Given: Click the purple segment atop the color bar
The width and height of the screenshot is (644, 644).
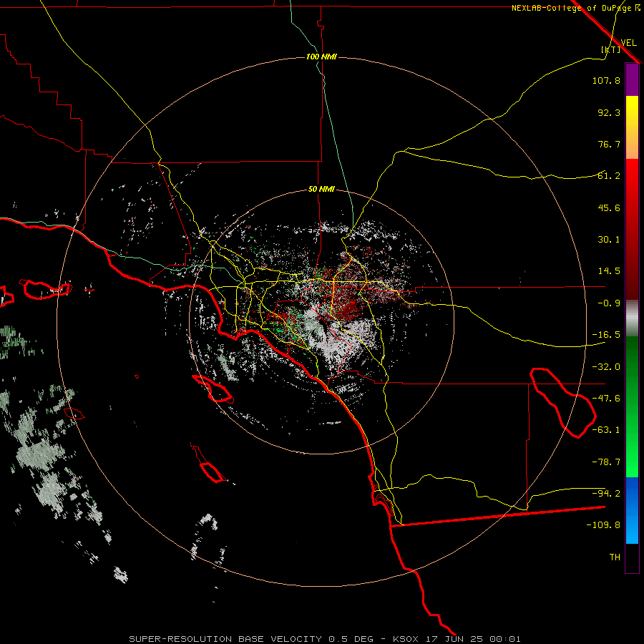Looking at the screenshot, I should [x=632, y=80].
